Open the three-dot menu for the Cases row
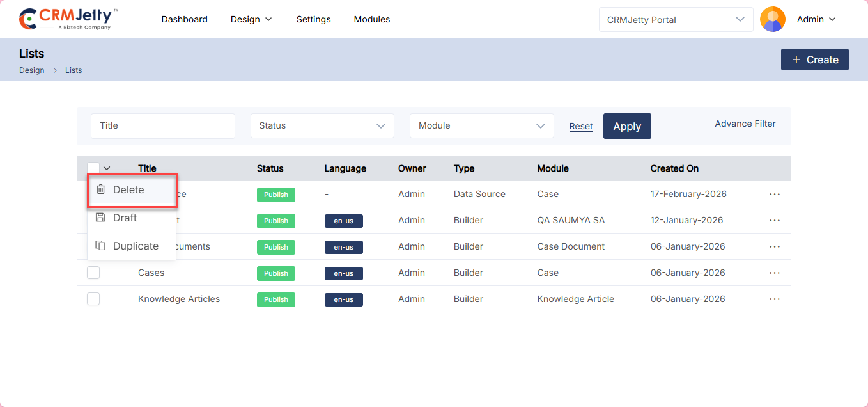The width and height of the screenshot is (868, 407). pyautogui.click(x=775, y=273)
